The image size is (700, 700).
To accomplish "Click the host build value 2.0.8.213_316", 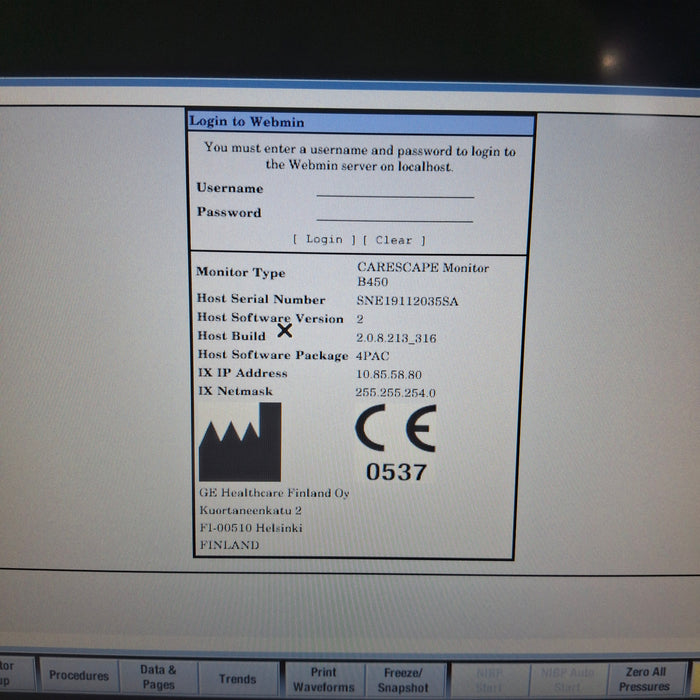I will (396, 338).
